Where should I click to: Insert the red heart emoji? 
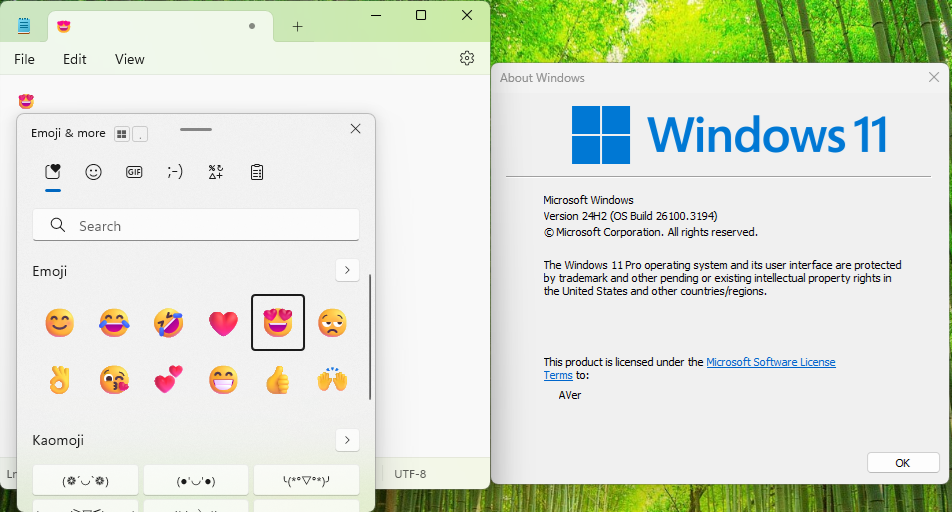point(223,323)
